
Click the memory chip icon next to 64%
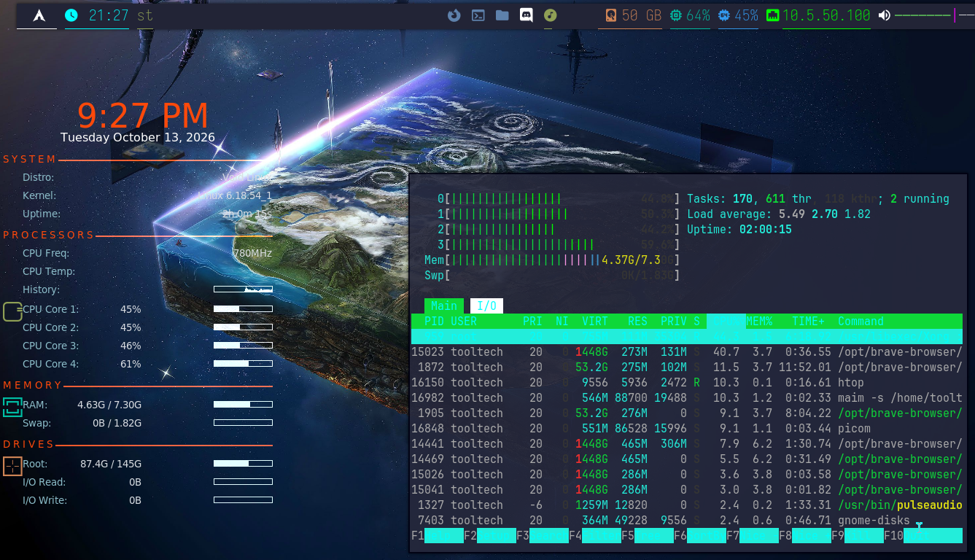(676, 15)
